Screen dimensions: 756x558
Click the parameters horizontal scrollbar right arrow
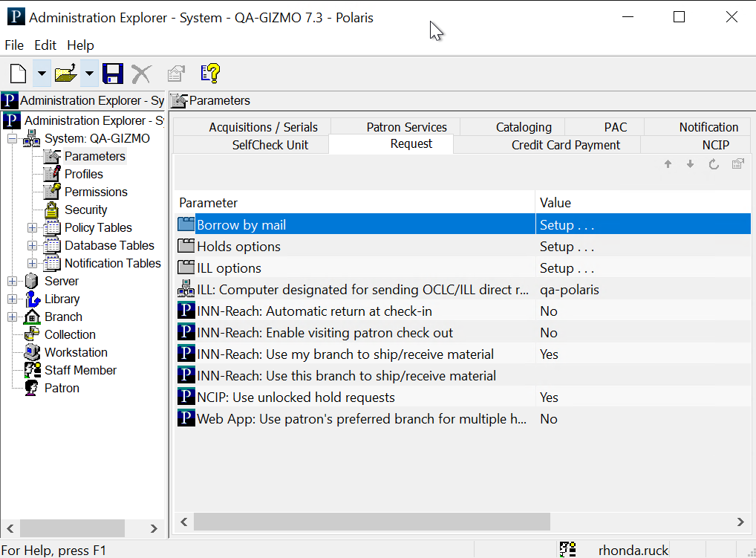[740, 522]
